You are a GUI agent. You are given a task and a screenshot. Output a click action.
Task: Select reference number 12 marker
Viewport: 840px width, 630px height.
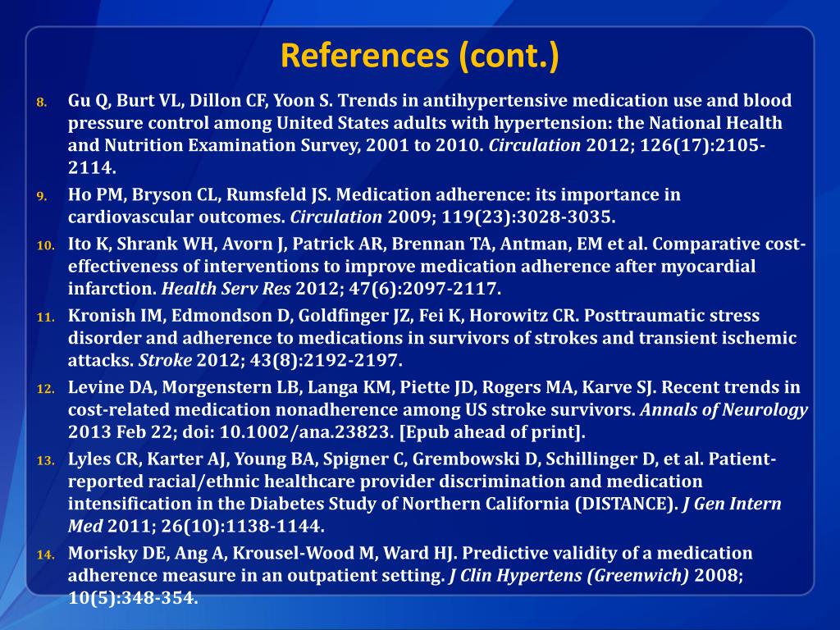46,390
